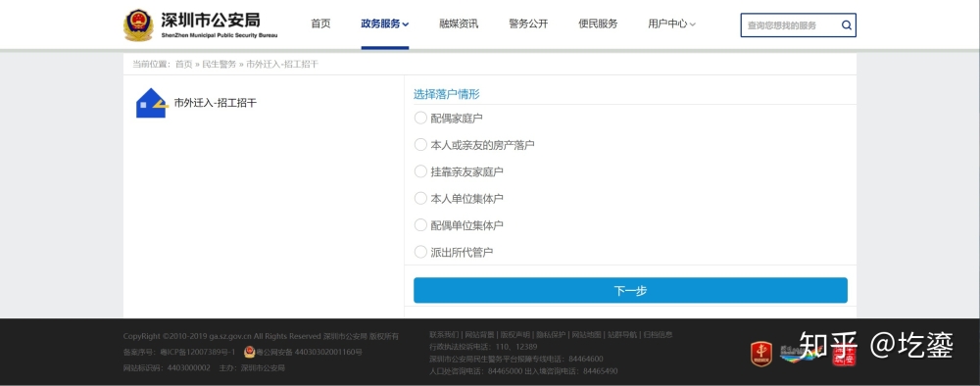Click the red square badge in footer
This screenshot has width=980, height=386.
(845, 354)
